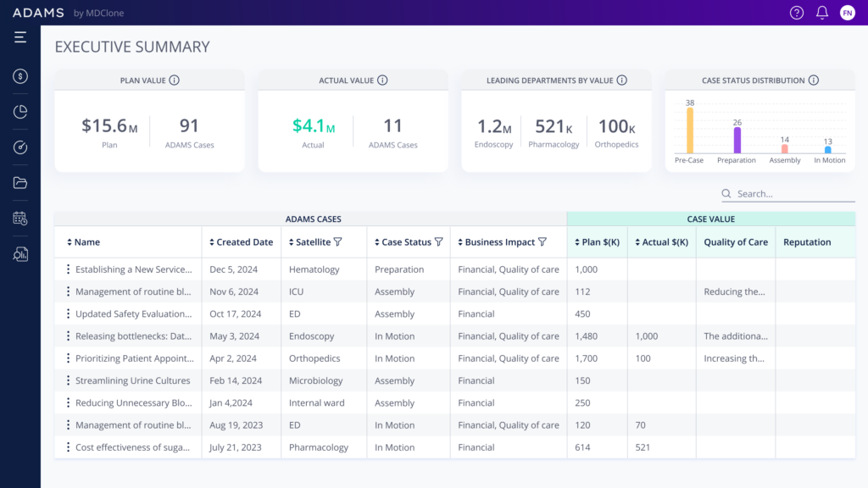Click the notifications bell icon
This screenshot has height=488, width=868.
[x=821, y=13]
